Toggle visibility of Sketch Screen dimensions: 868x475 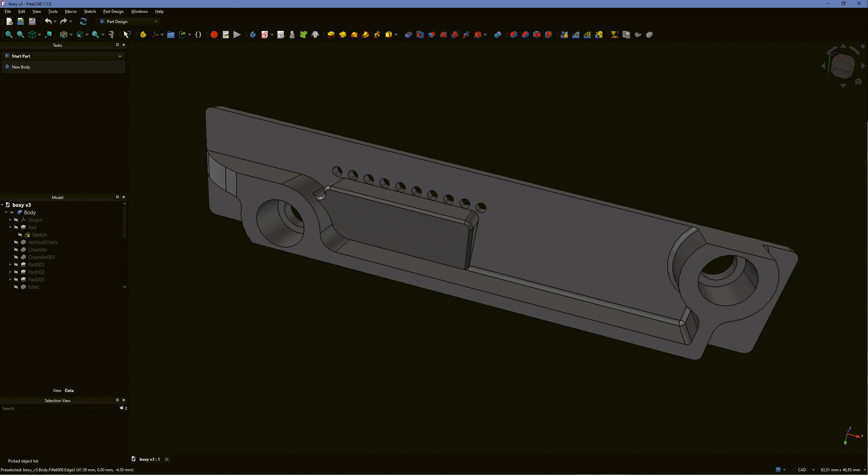click(x=20, y=235)
